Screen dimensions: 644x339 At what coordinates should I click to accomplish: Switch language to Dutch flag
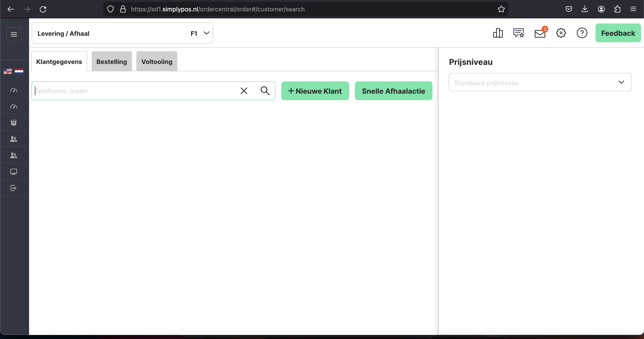tap(19, 72)
